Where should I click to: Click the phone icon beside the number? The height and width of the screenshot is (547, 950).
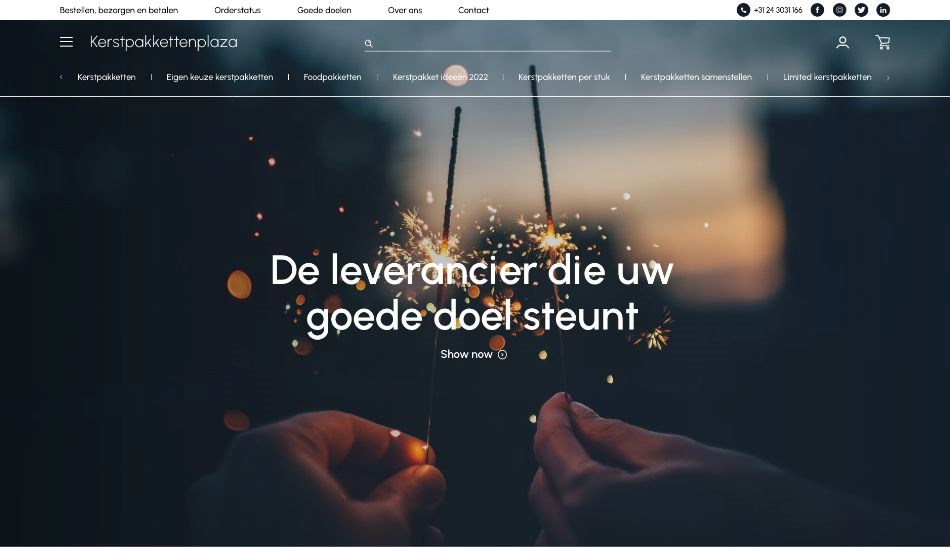click(743, 10)
